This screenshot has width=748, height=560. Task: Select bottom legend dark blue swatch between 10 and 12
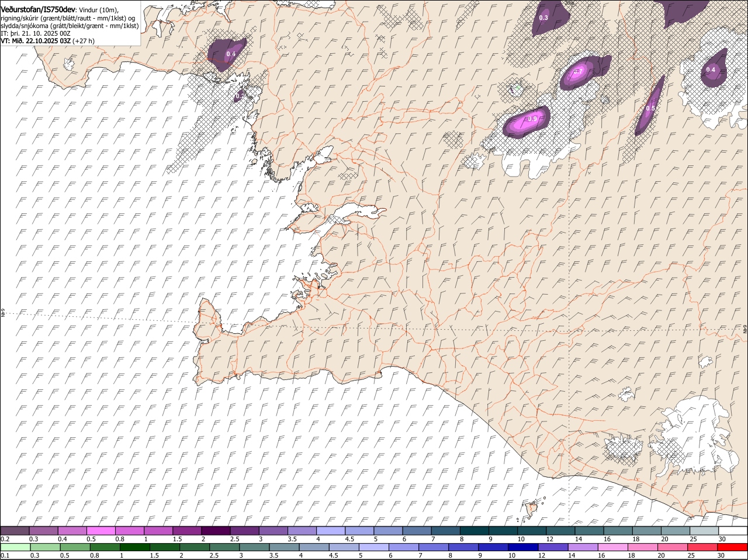point(524,547)
